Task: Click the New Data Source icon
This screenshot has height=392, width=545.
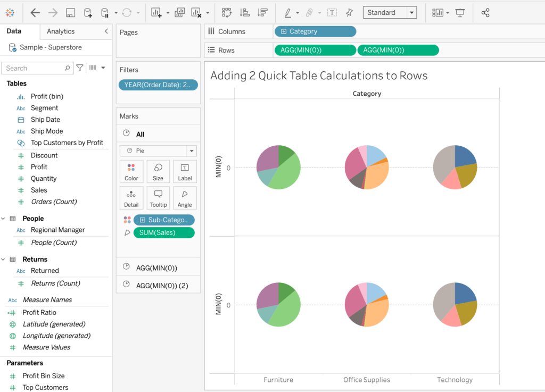Action: [88, 13]
